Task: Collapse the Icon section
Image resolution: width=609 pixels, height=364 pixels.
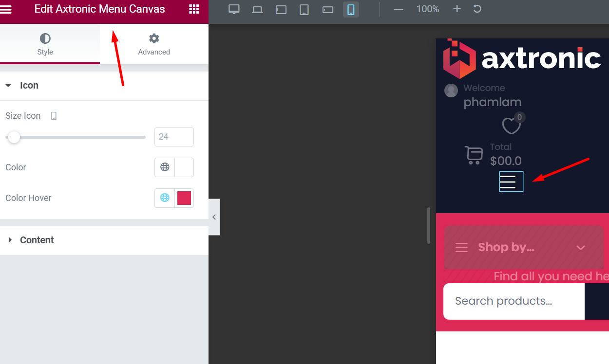Action: point(104,86)
